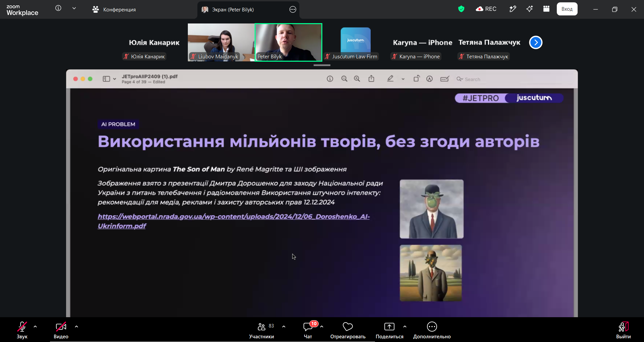Screen dimensions: 644x342
Task: Click the panel resize handle below video strip
Action: (322, 65)
